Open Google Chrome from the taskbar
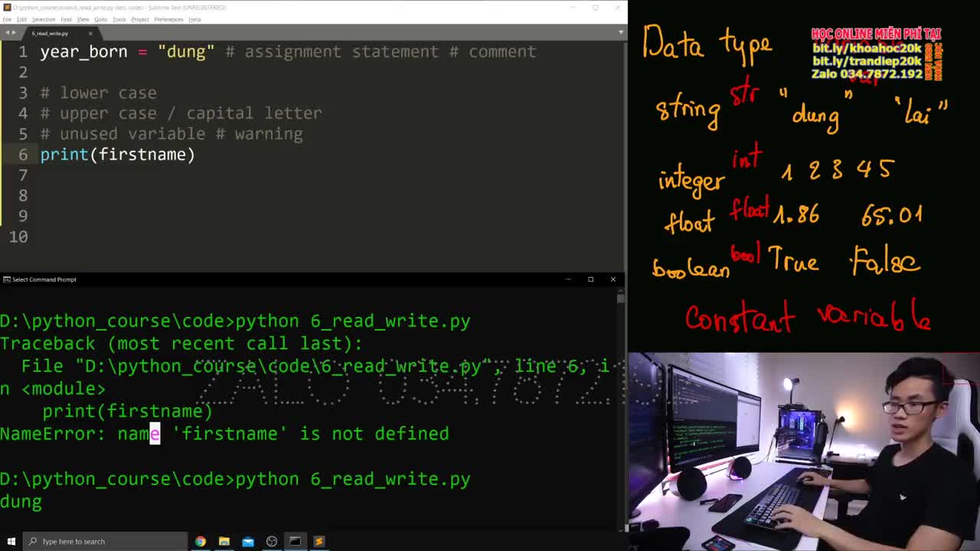Screen dimensions: 980x551 pos(200,541)
